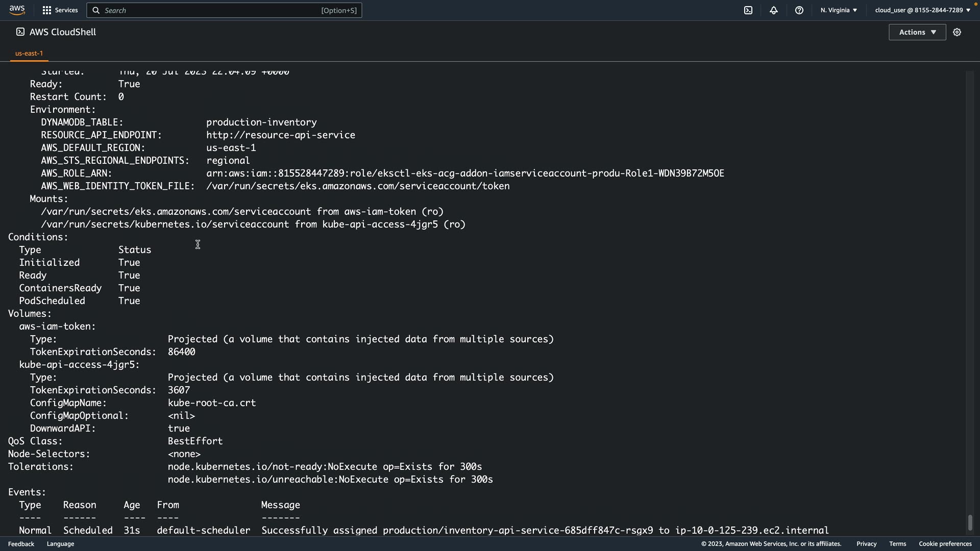The width and height of the screenshot is (980, 551).
Task: Open the Language selector in footer
Action: tap(60, 544)
